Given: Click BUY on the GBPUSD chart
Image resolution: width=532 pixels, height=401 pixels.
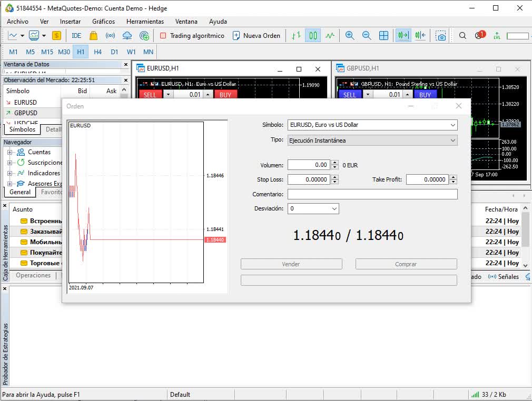Looking at the screenshot, I should point(425,95).
